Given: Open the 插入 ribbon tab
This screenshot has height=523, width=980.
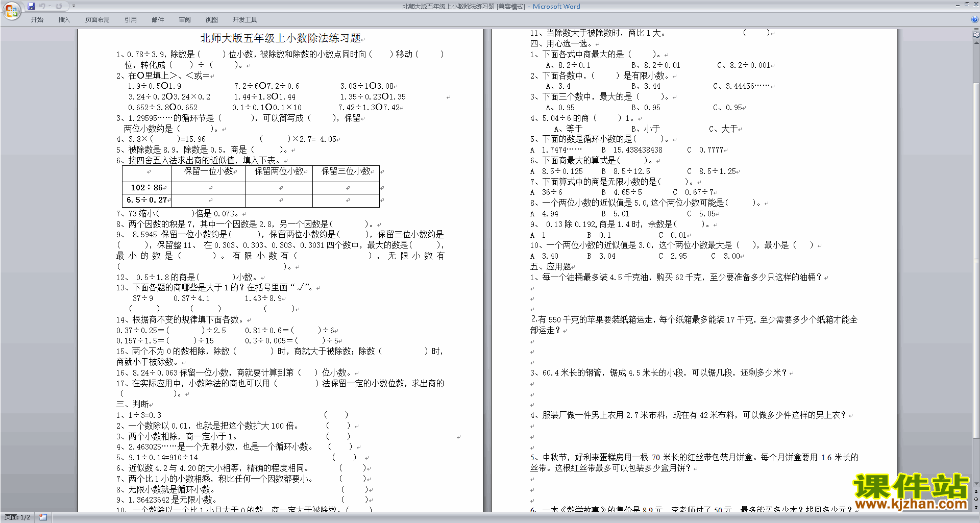Looking at the screenshot, I should tap(64, 20).
